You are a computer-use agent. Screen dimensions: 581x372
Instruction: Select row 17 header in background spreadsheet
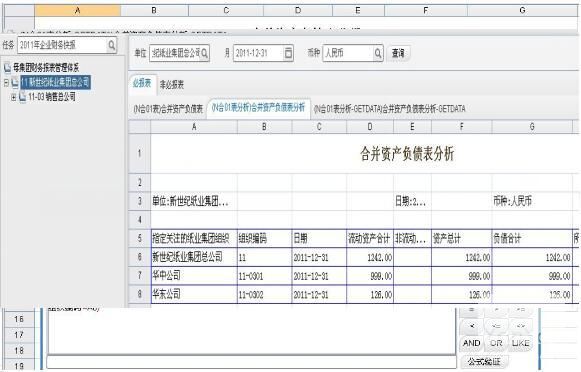coord(19,335)
